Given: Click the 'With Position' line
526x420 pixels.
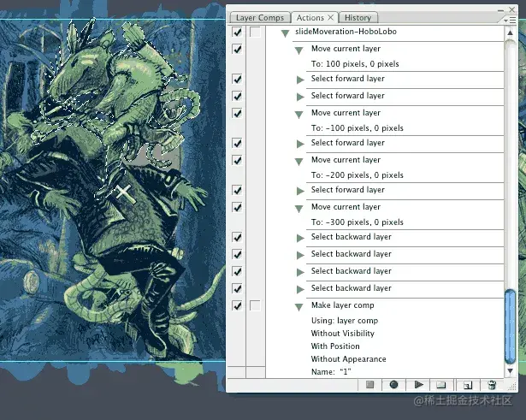Looking at the screenshot, I should pos(335,346).
